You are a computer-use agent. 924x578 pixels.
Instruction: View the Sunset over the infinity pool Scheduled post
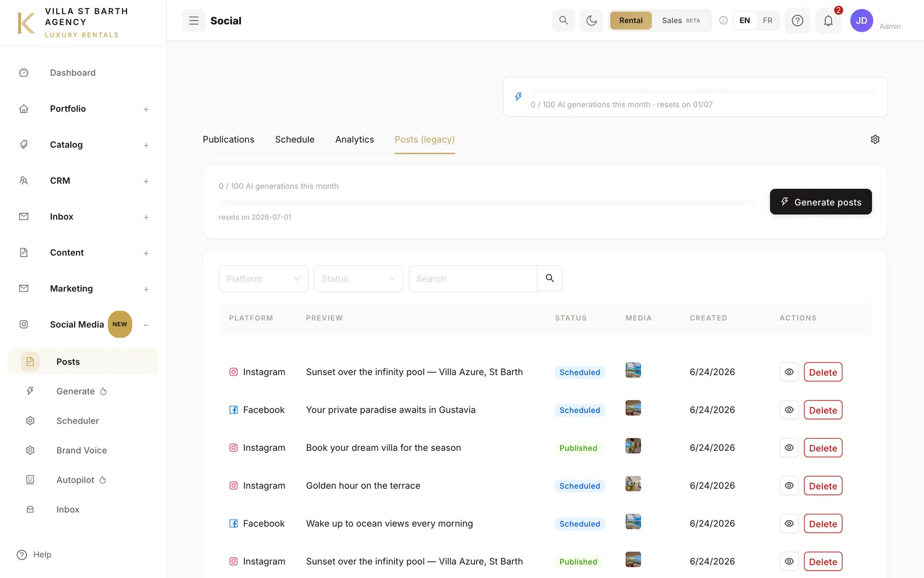coord(789,372)
